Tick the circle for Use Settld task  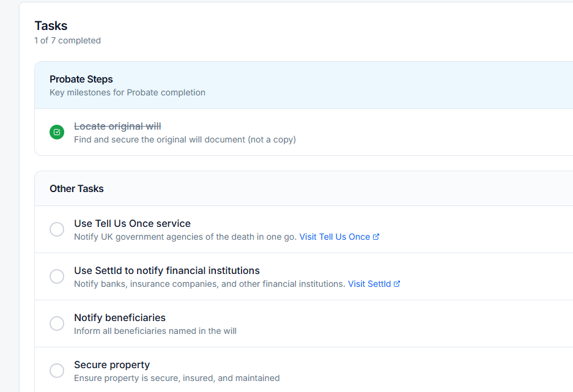tap(57, 276)
